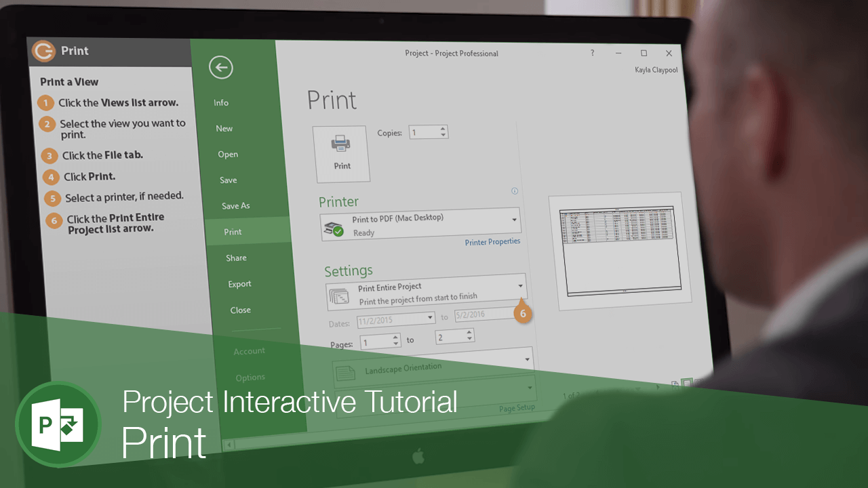Click the print preview page thumbnail
Screen dimensions: 868x488
[x=619, y=251]
